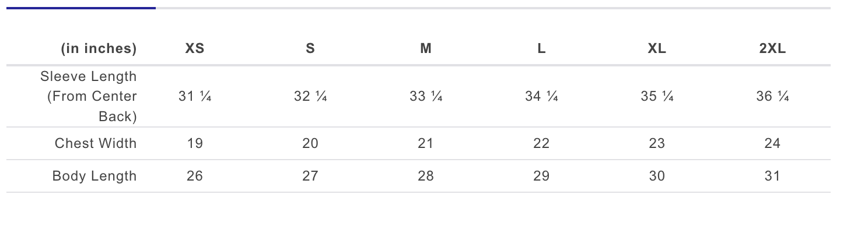Screen dimensions: 868x233
Task: Select the S size column header
Action: click(x=310, y=49)
